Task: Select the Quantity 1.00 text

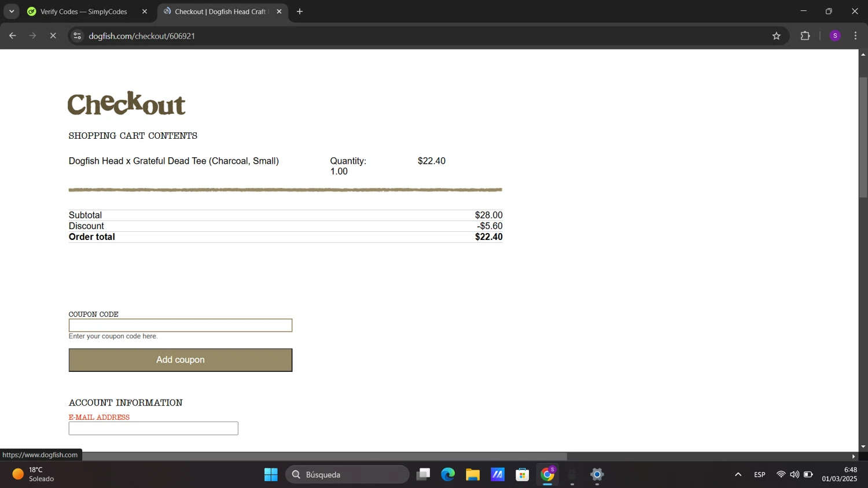Action: pyautogui.click(x=348, y=166)
